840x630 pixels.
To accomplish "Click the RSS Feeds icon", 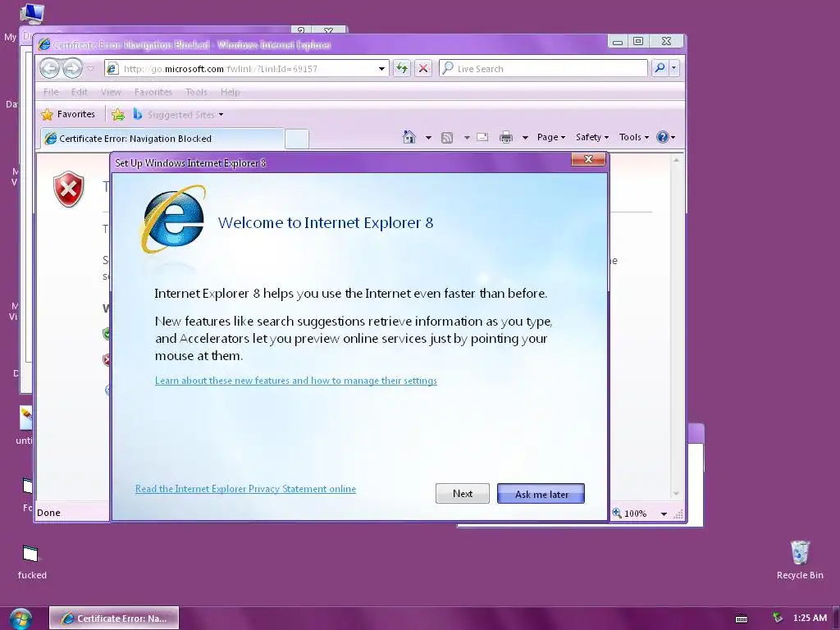I will coord(447,138).
